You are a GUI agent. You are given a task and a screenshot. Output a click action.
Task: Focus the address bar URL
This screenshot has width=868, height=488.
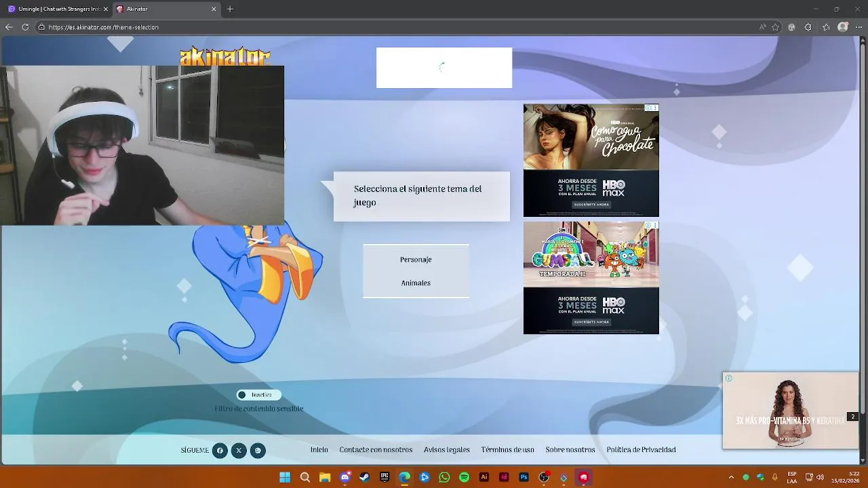pos(103,27)
